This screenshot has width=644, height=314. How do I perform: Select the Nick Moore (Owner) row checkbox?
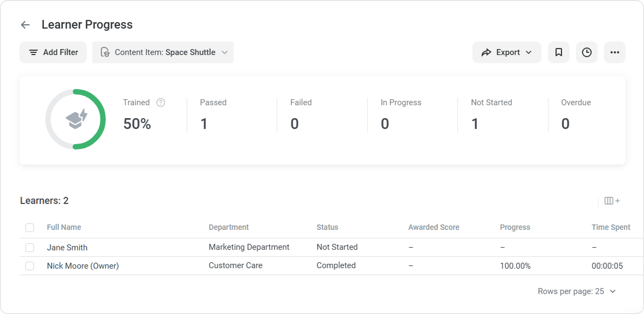30,266
